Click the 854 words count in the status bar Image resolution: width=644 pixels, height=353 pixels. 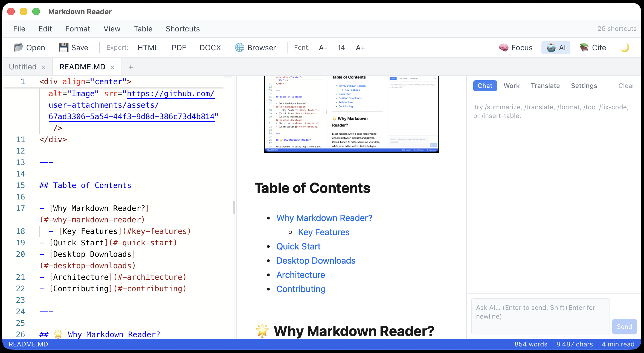531,344
